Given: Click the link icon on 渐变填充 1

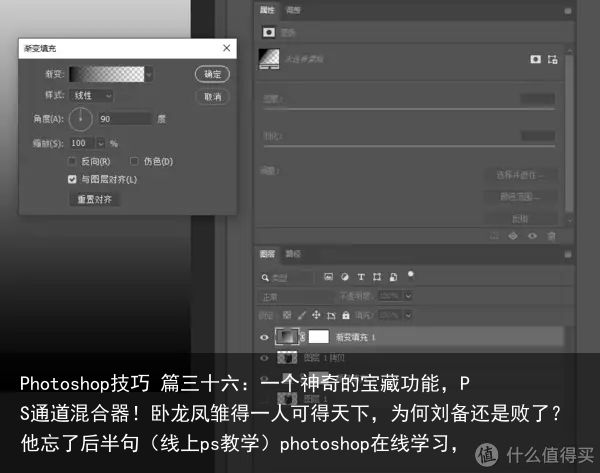Looking at the screenshot, I should click(303, 337).
